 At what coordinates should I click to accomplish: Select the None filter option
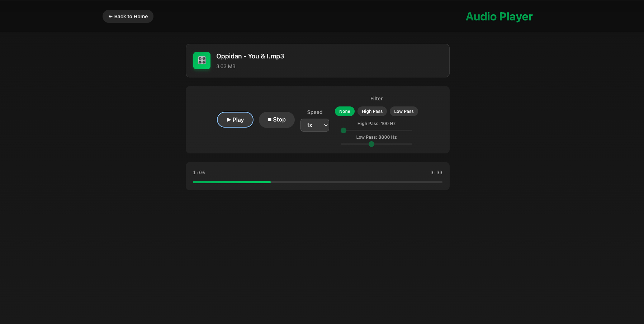point(344,111)
